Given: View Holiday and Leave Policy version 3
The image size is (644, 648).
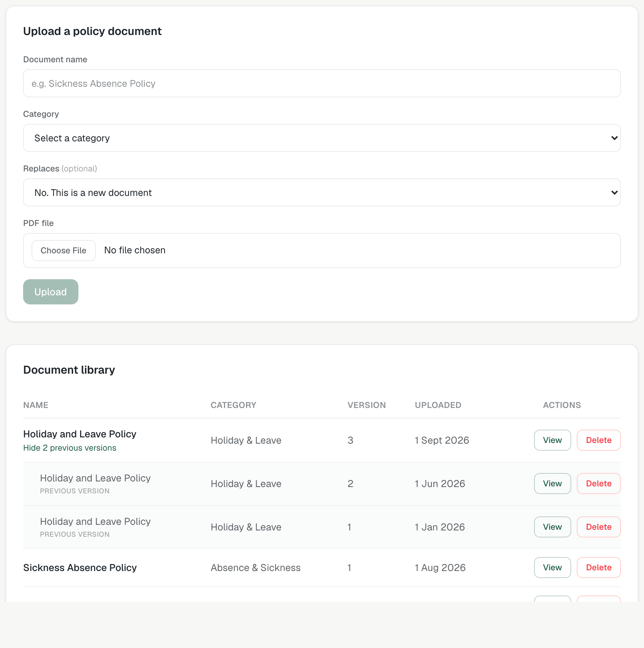Looking at the screenshot, I should click(x=552, y=440).
